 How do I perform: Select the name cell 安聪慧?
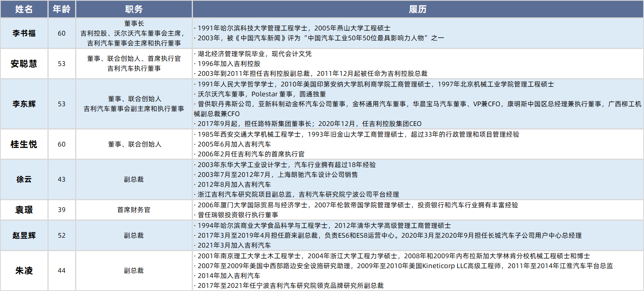[24, 64]
